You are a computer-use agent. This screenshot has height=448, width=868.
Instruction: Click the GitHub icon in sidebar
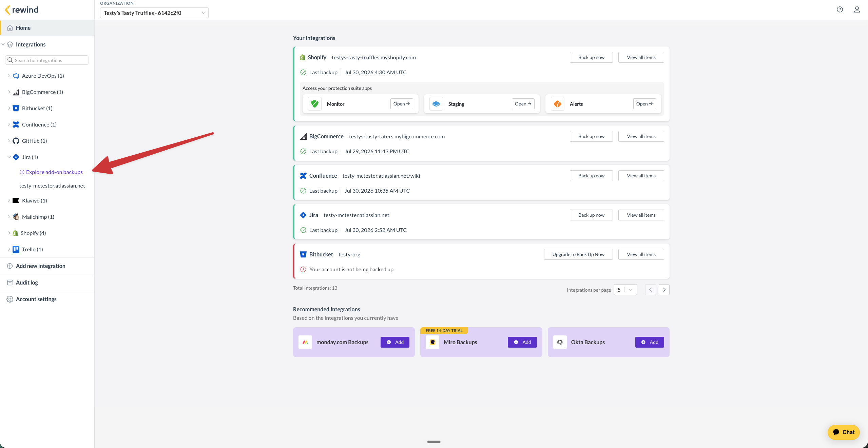(x=16, y=141)
